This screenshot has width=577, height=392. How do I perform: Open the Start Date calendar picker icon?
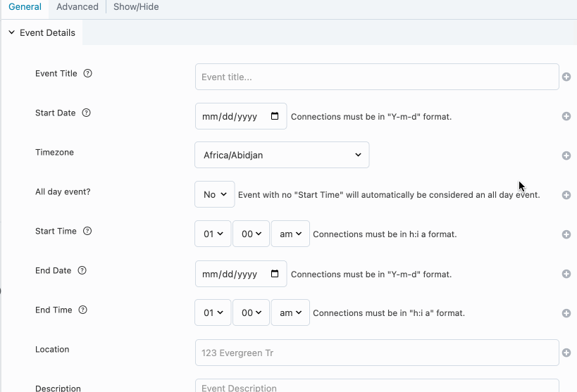[x=275, y=116]
